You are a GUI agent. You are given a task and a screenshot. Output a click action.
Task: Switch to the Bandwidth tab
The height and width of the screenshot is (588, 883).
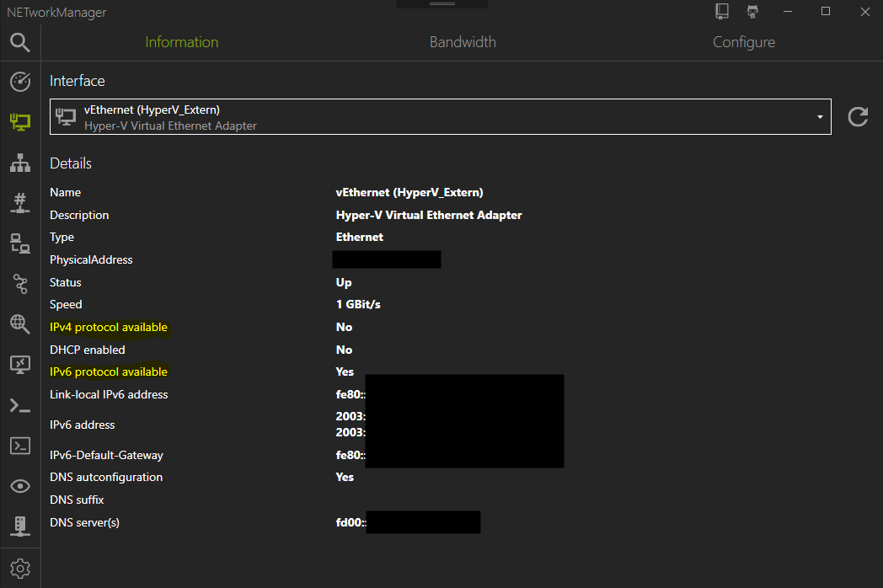click(463, 41)
